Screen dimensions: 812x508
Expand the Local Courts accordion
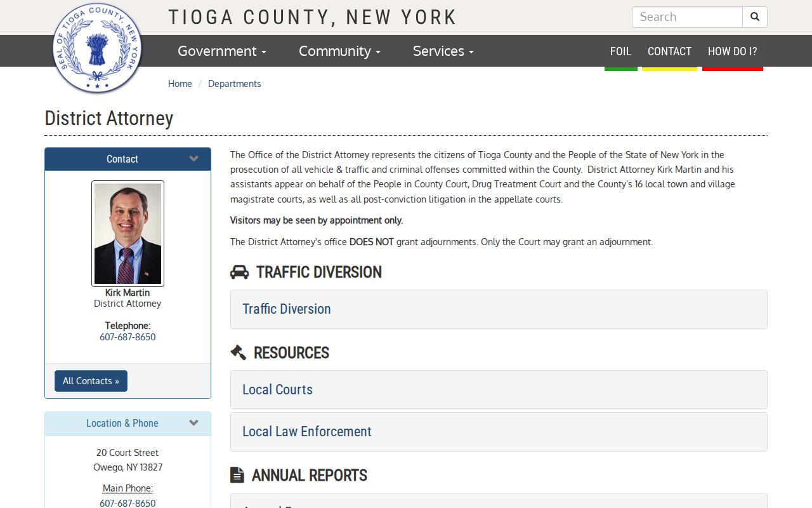(x=499, y=390)
